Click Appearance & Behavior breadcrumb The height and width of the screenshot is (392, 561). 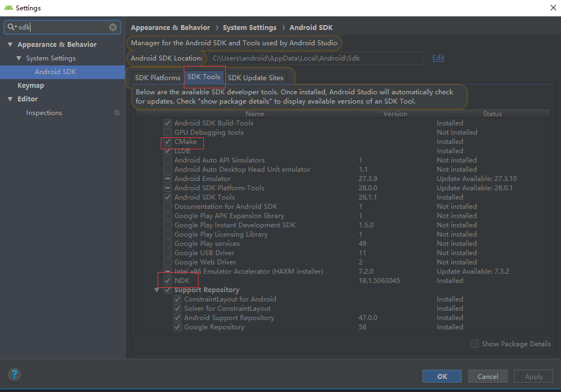tap(170, 28)
